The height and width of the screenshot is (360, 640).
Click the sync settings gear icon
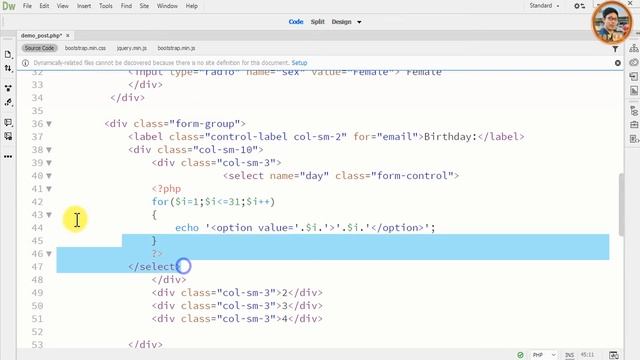click(x=579, y=6)
